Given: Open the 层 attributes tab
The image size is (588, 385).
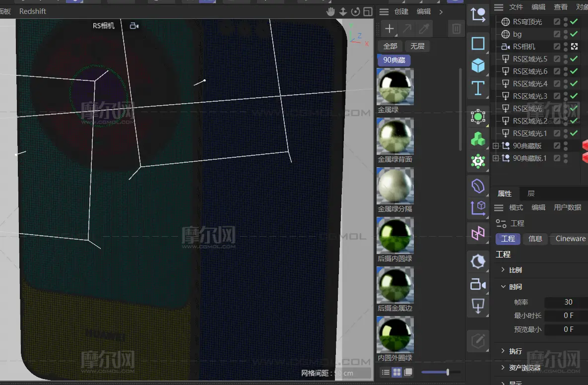Looking at the screenshot, I should [531, 193].
